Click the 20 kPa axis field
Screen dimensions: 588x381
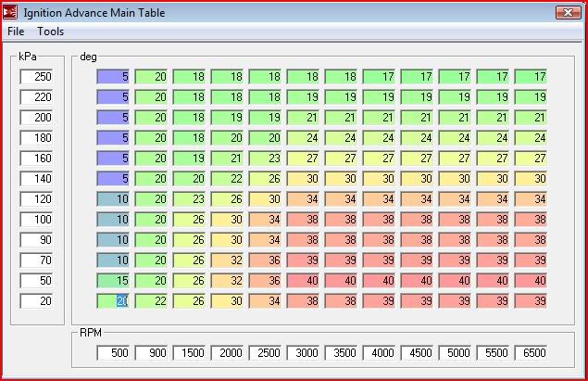click(37, 300)
